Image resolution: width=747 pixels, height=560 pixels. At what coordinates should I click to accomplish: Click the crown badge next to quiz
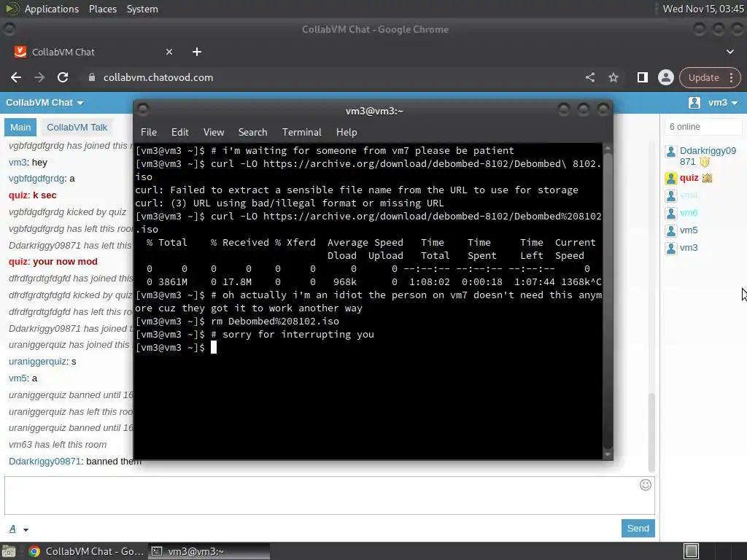(707, 178)
